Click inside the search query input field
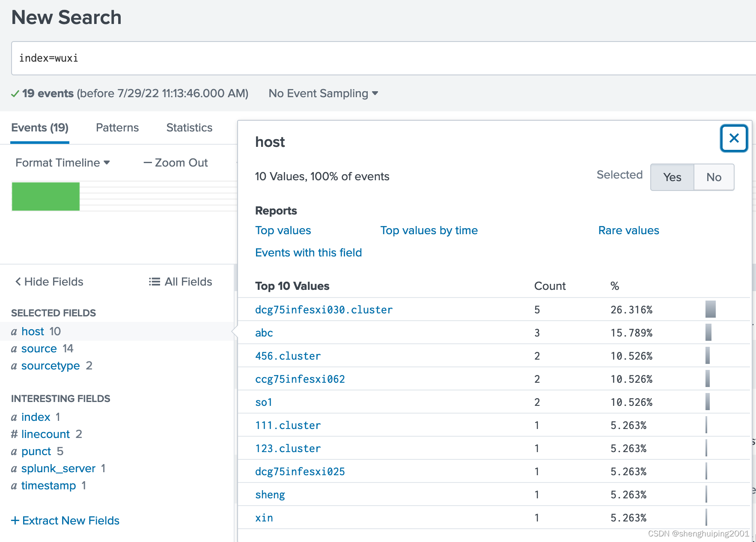 [x=171, y=58]
